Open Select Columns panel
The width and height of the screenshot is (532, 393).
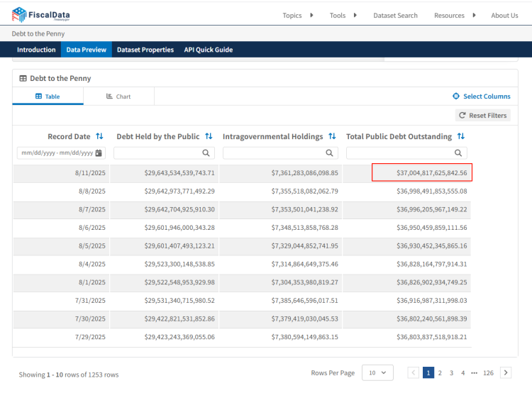click(x=482, y=96)
